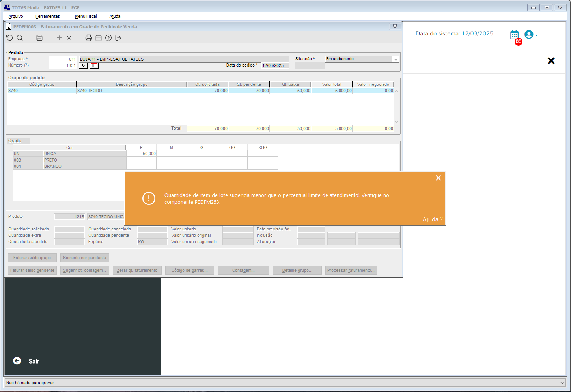
Task: Click the PEDFM003 window document icon
Action: 9,27
